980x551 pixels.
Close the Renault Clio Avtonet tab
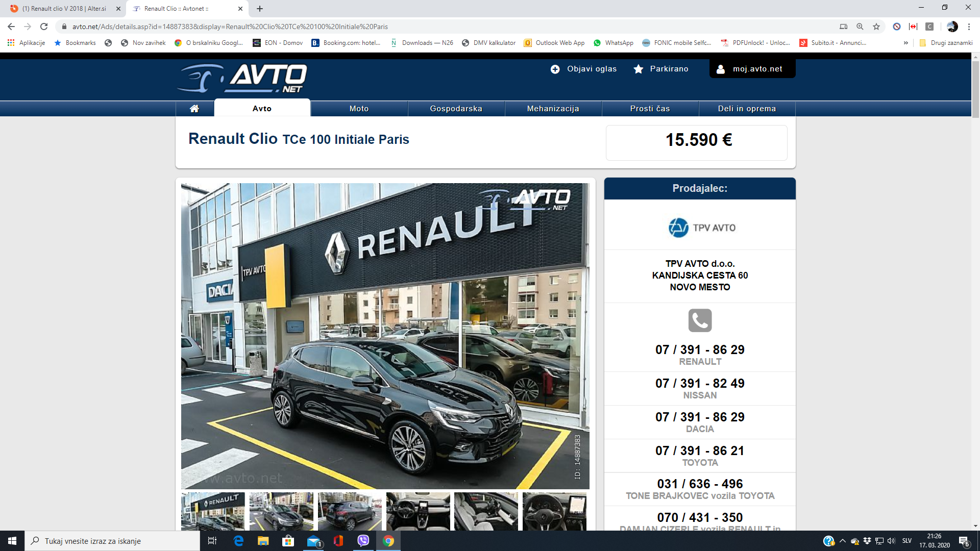[240, 9]
